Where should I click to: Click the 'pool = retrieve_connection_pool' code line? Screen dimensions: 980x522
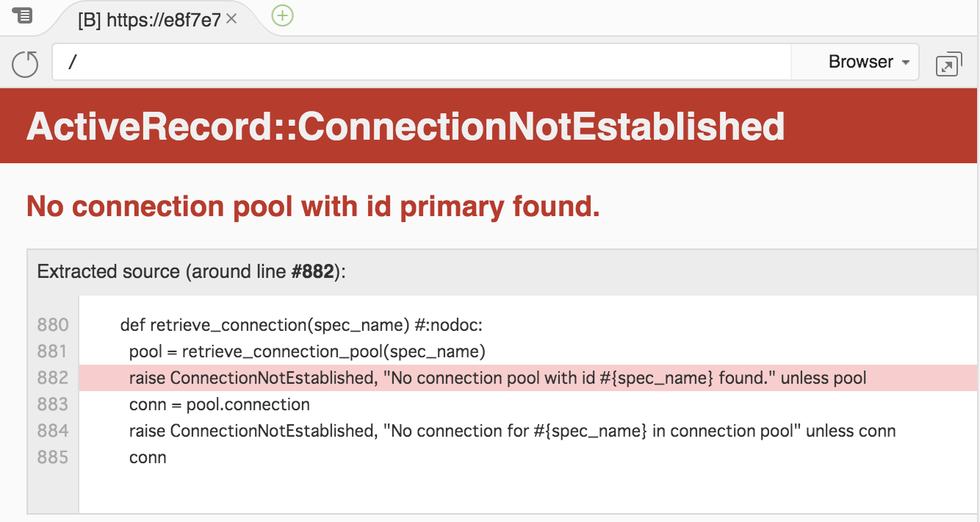(307, 351)
